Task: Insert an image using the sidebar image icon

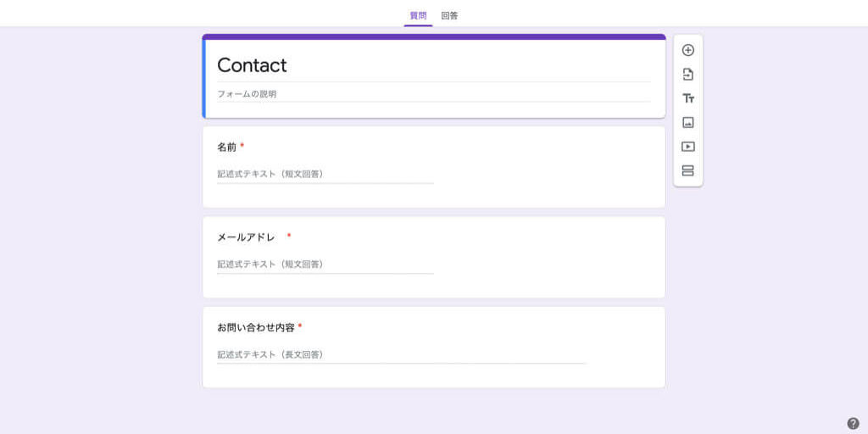Action: pos(687,122)
